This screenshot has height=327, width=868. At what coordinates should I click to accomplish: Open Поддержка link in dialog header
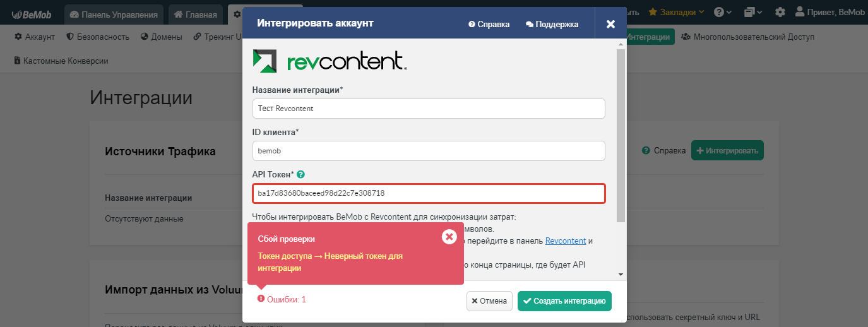click(552, 24)
